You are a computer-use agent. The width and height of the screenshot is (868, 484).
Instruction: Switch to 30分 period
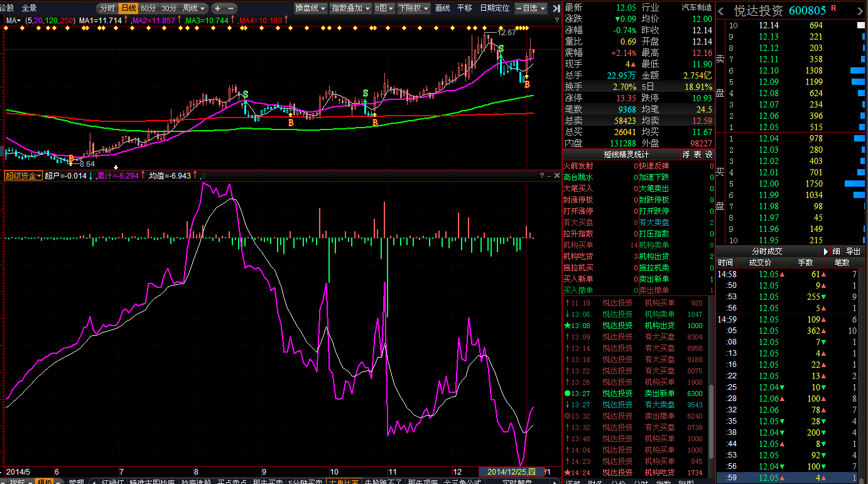169,8
